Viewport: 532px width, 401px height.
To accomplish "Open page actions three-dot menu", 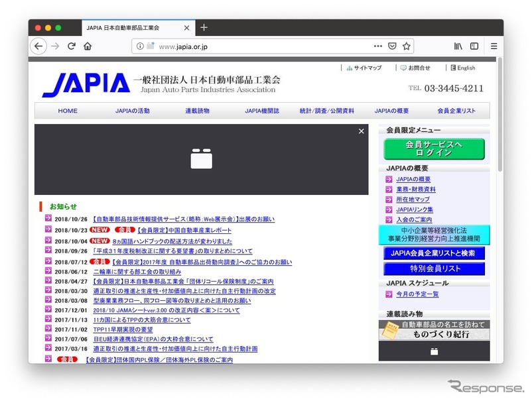I will (x=378, y=46).
